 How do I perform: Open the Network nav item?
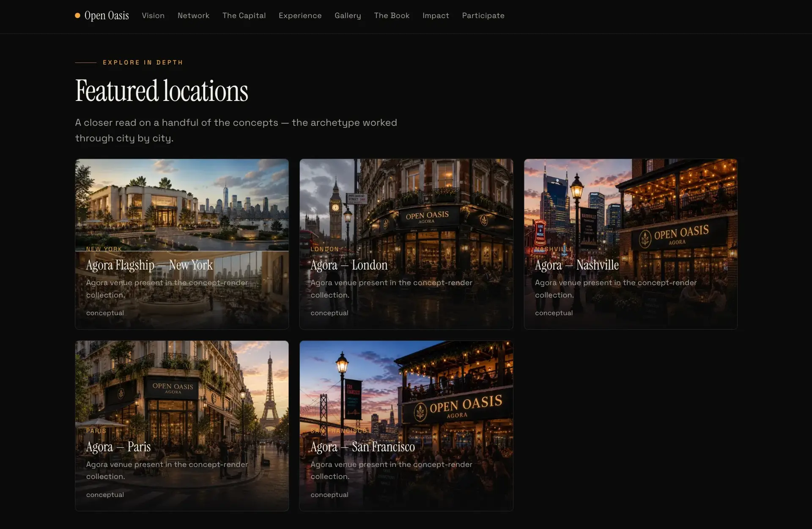tap(193, 16)
